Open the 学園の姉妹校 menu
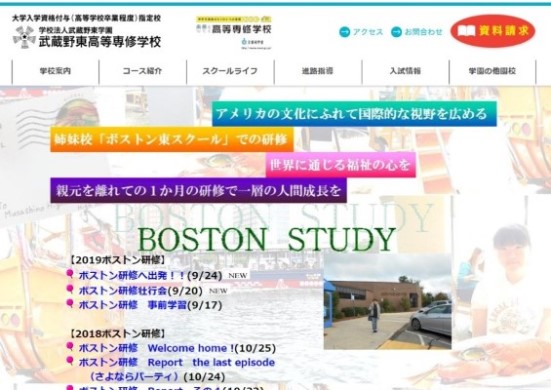The width and height of the screenshot is (551, 390). [492, 71]
